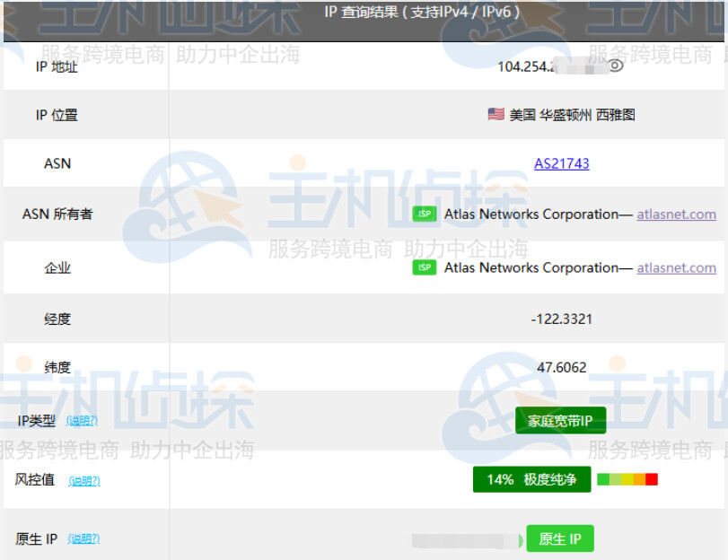Click the longitude value -122.3321
The image size is (728, 560).
click(562, 319)
